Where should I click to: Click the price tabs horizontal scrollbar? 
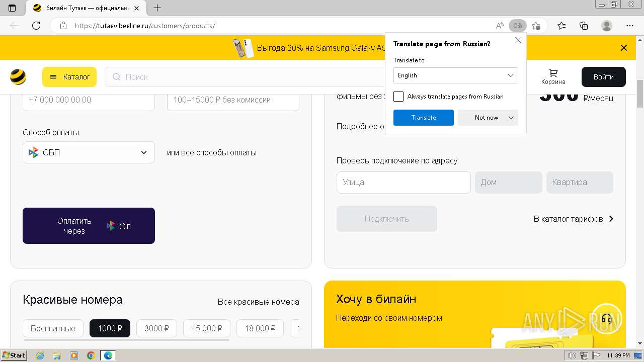point(127,340)
